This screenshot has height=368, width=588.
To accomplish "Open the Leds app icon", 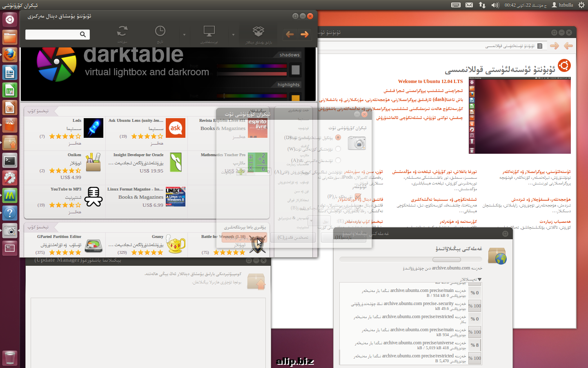I will pos(94,128).
